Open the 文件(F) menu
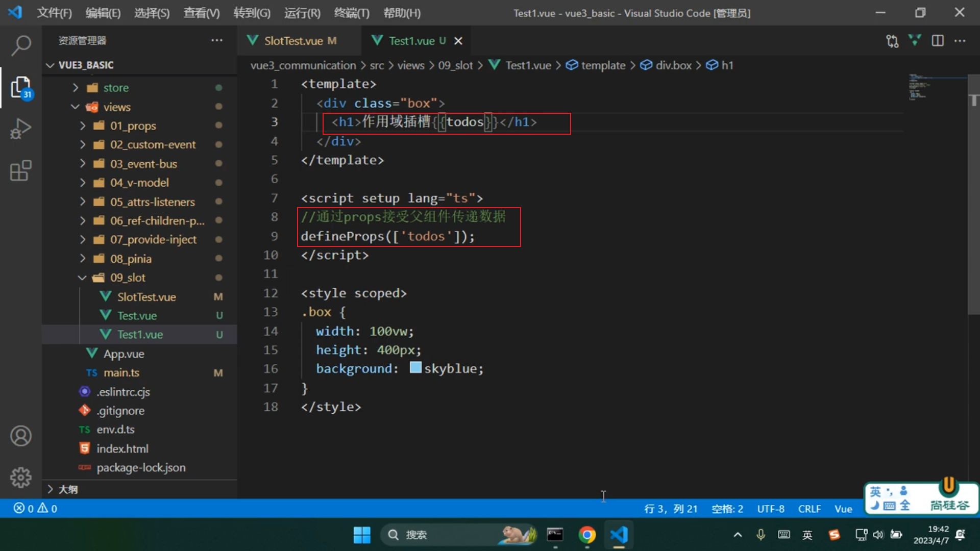980x551 pixels. click(x=54, y=13)
